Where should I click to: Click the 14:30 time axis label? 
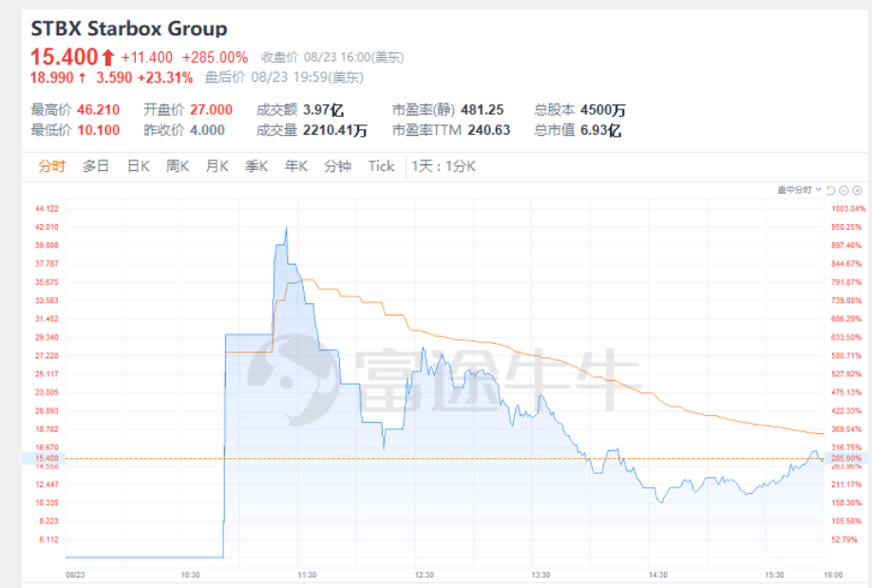pos(658,575)
